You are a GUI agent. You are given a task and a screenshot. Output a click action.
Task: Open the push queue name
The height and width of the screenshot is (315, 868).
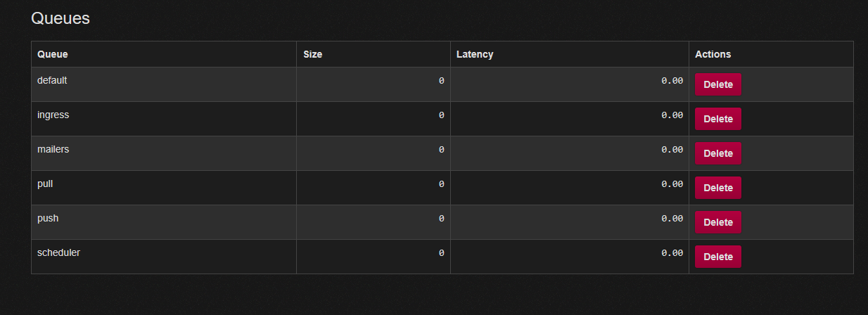pyautogui.click(x=48, y=218)
